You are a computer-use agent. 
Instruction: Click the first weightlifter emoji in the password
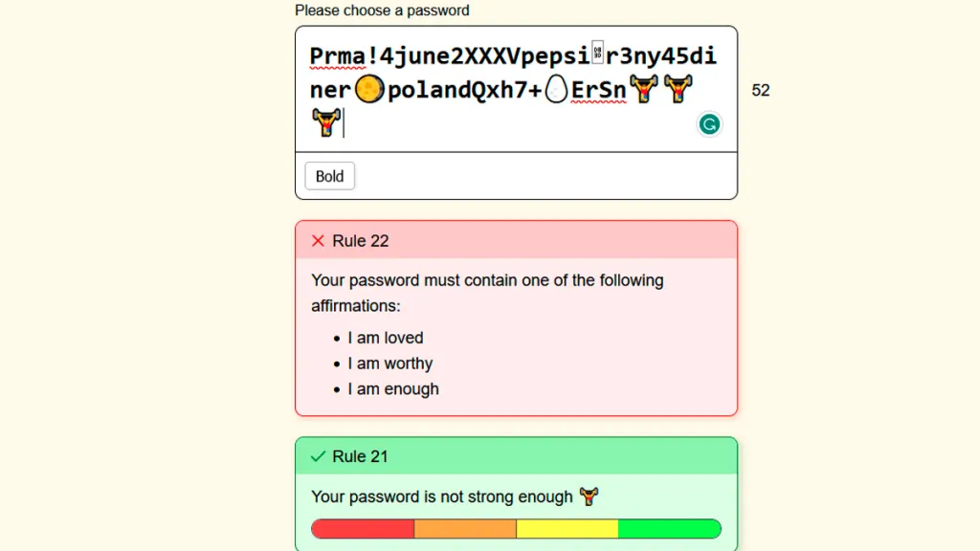(x=643, y=88)
